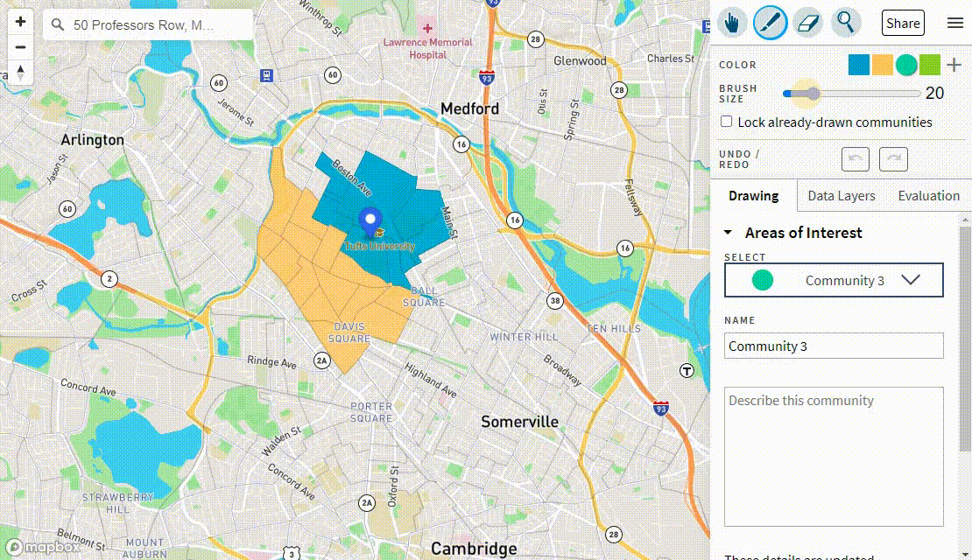This screenshot has height=560, width=972.
Task: Zoom in on the map
Action: pyautogui.click(x=21, y=22)
